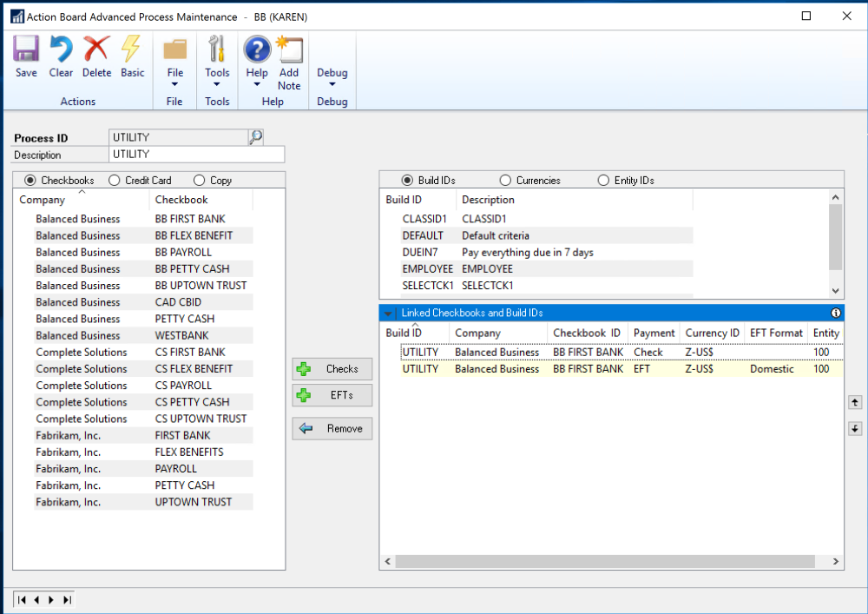Open the Help dropdown menu
Screen dimensions: 868x614
pyautogui.click(x=257, y=63)
